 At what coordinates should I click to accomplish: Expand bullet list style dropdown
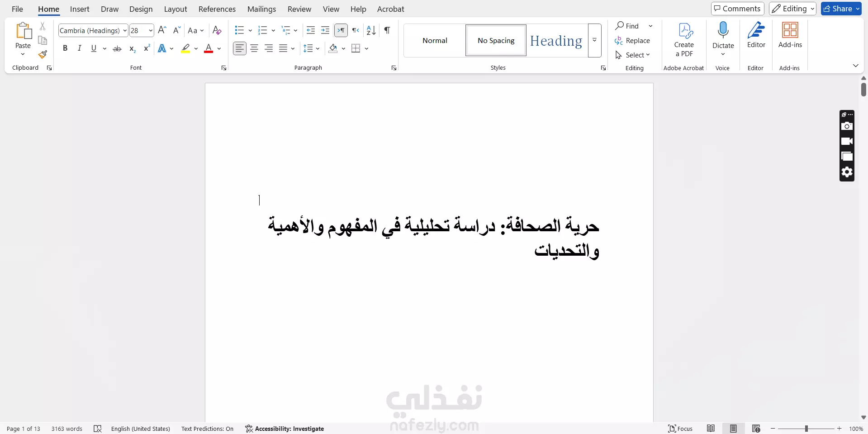[x=250, y=30]
